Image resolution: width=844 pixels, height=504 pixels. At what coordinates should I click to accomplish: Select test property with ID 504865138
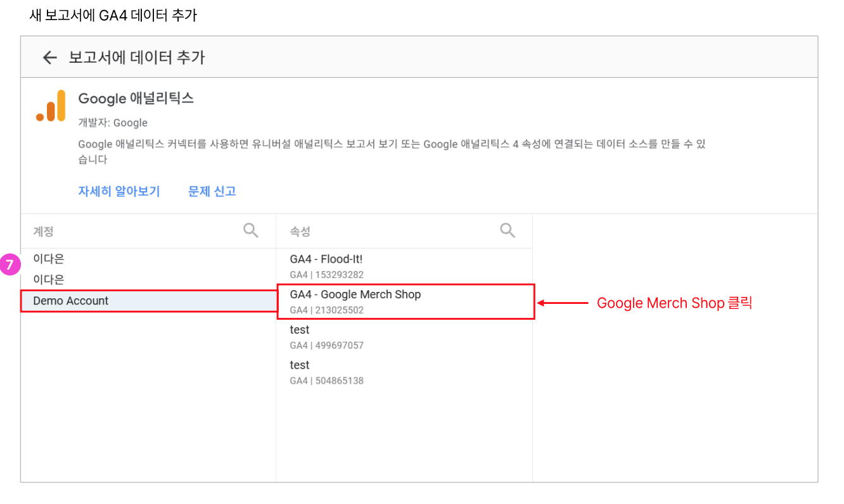(x=404, y=372)
